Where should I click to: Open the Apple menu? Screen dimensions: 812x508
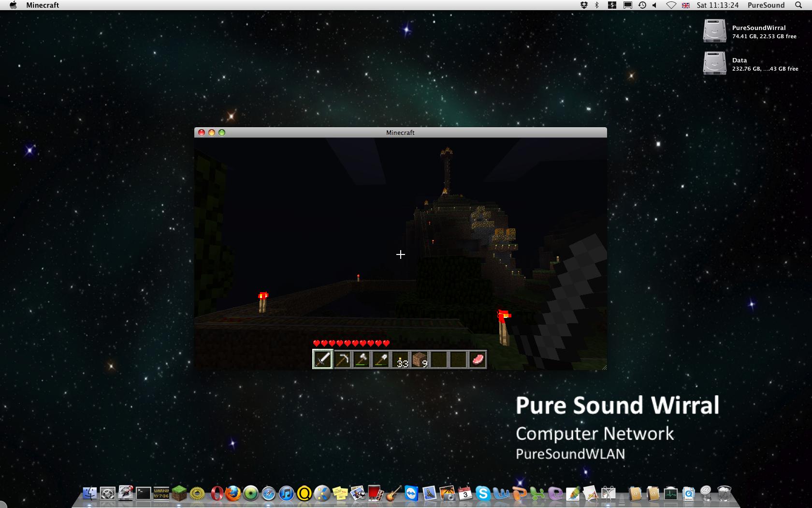click(13, 5)
